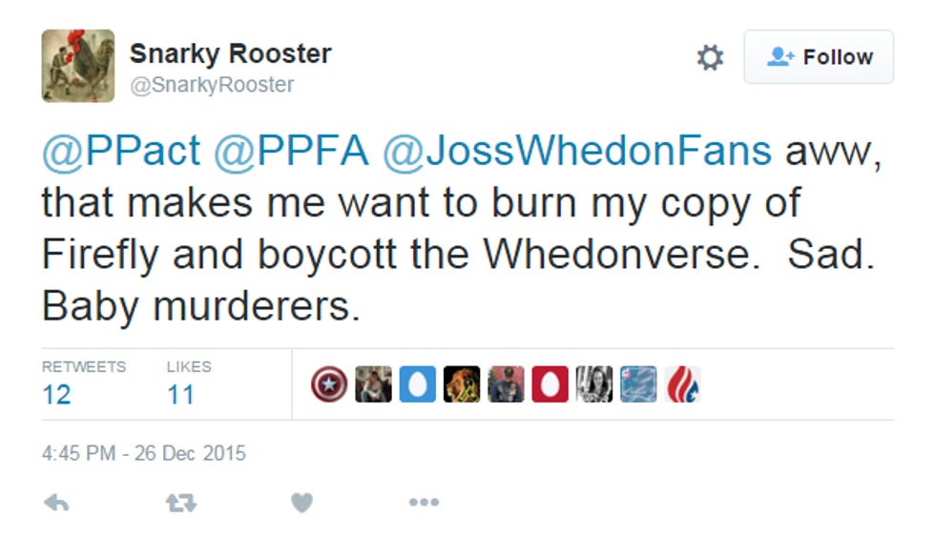Open the @PPact mention link
The width and height of the screenshot is (935, 560).
121,151
